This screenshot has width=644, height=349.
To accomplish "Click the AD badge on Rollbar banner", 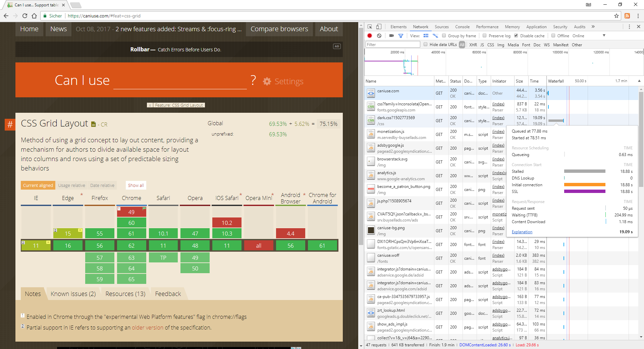I will (x=337, y=46).
